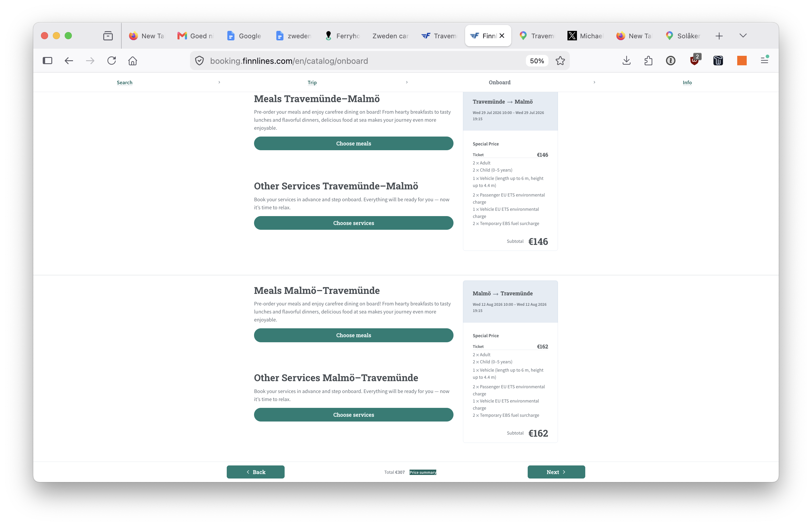This screenshot has height=526, width=812.
Task: Go to the Info booking step
Action: 687,83
